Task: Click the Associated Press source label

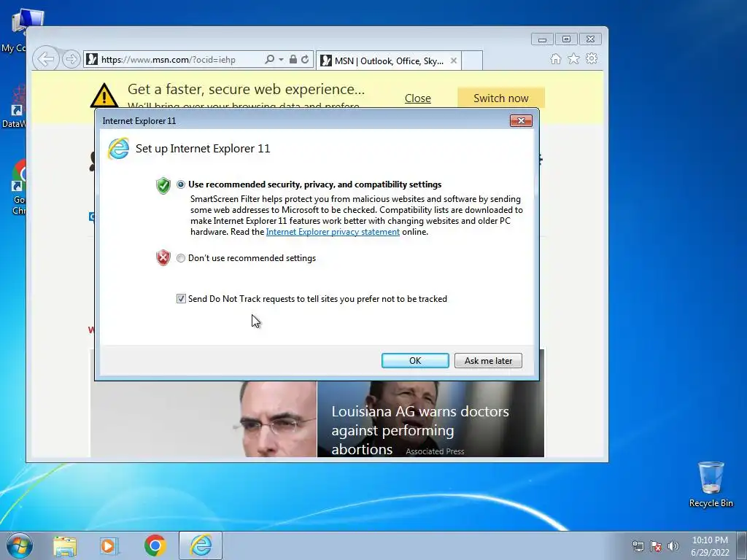Action: [x=435, y=451]
